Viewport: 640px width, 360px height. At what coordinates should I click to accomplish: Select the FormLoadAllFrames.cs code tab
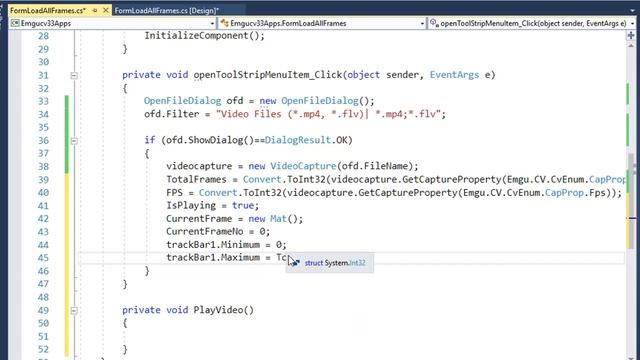coord(47,10)
